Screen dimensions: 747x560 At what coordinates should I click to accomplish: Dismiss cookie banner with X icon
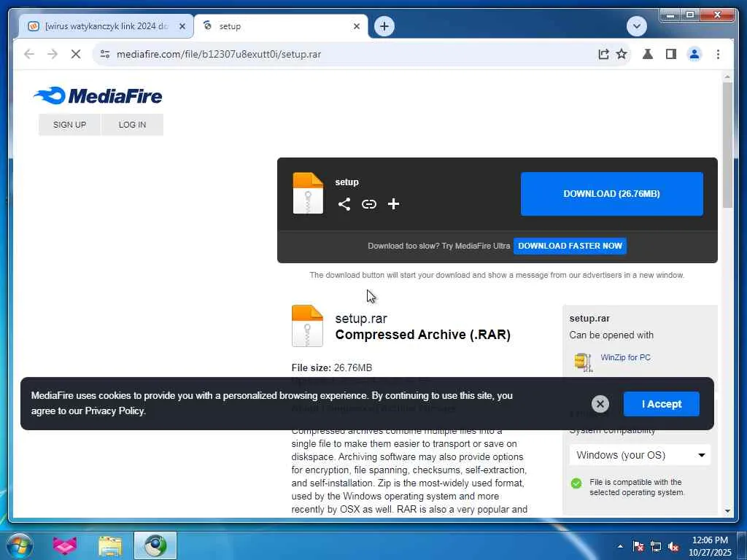[x=600, y=404]
